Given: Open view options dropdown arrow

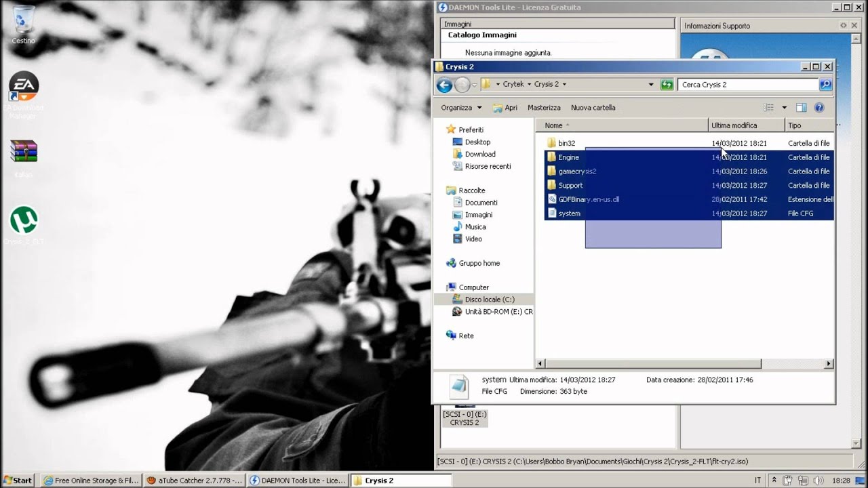Looking at the screenshot, I should pyautogui.click(x=785, y=108).
